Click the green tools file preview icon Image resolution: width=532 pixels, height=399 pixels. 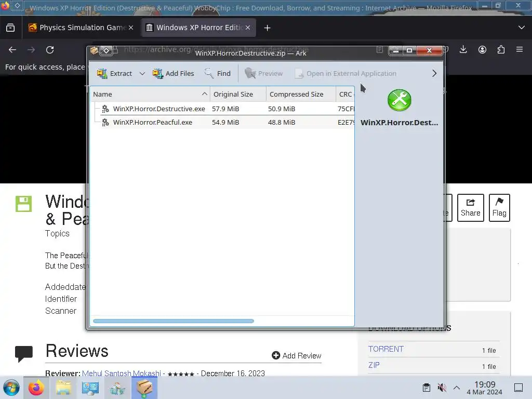400,100
